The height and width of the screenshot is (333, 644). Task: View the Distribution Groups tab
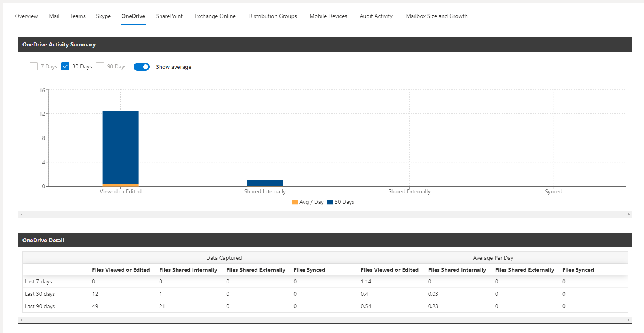273,16
